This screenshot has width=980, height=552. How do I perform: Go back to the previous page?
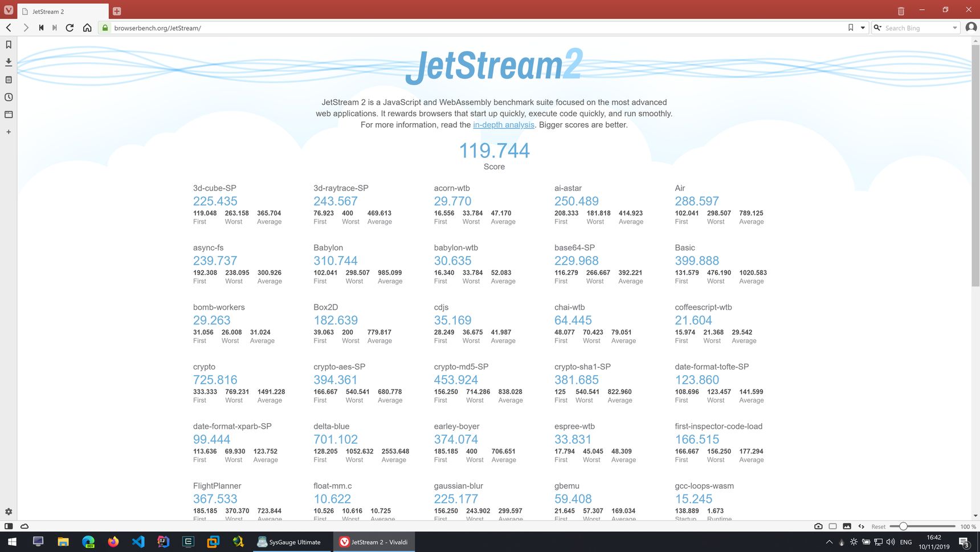9,27
